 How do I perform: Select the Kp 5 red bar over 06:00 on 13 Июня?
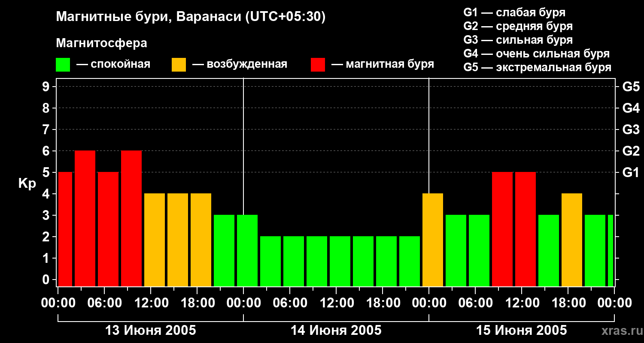tap(108, 229)
